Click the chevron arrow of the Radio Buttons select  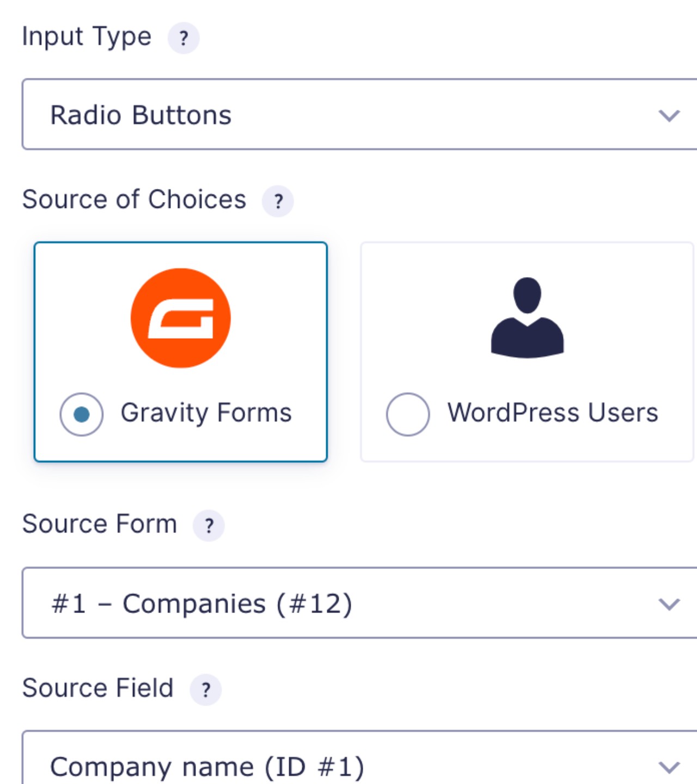point(669,115)
